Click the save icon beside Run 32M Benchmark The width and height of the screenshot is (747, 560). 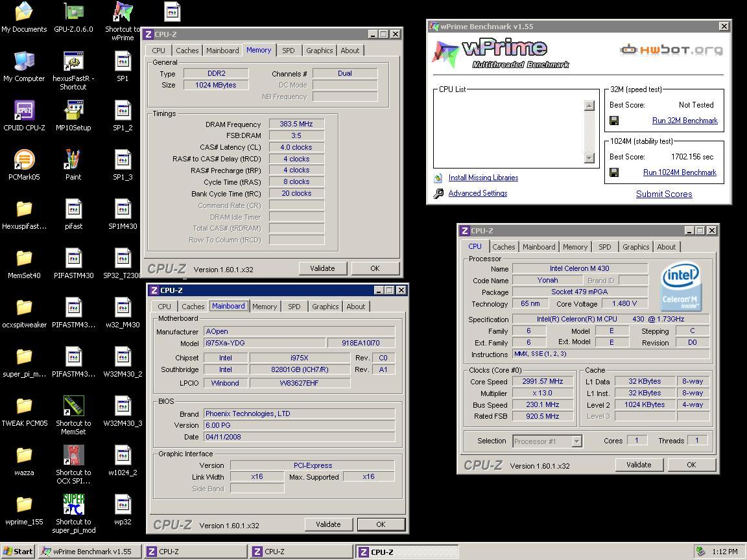[614, 121]
